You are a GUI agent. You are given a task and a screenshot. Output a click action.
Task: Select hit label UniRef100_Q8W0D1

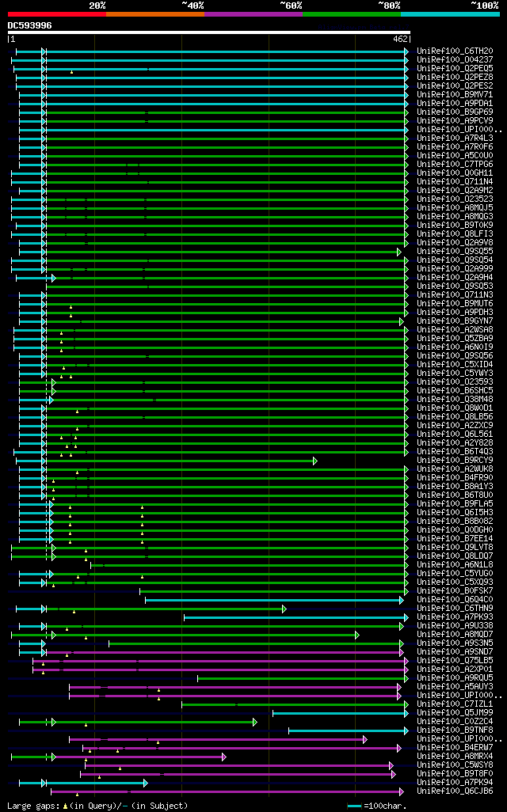click(456, 408)
